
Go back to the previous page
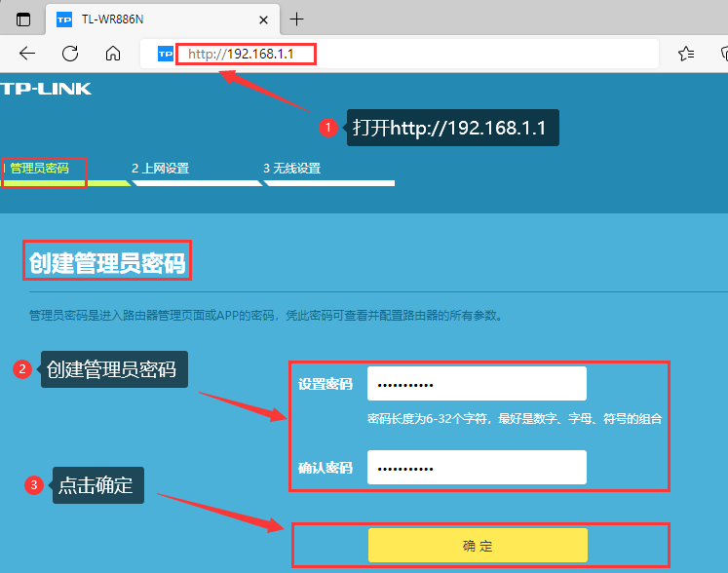point(27,54)
